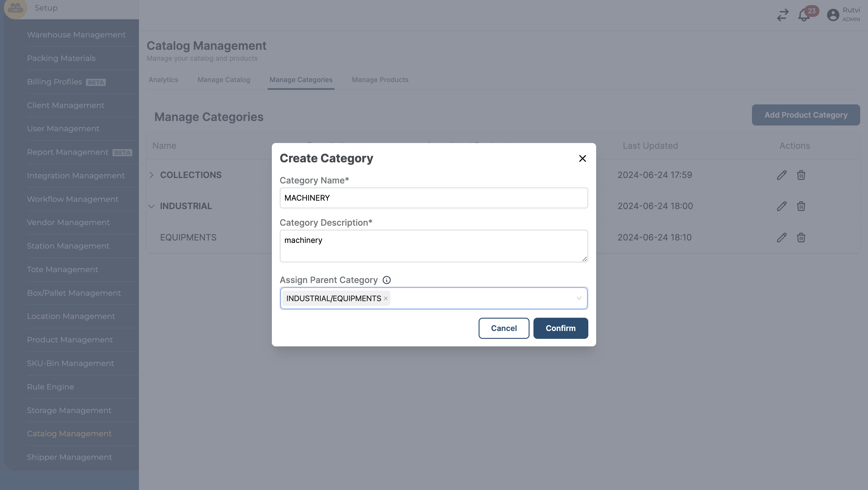Switch to the Manage Catalog tab
Image resolution: width=868 pixels, height=490 pixels.
(x=224, y=80)
